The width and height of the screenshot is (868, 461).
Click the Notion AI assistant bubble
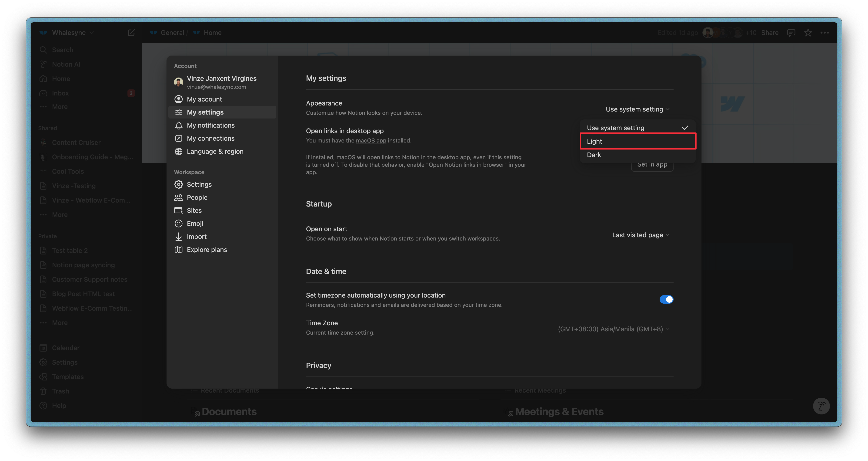tap(821, 406)
